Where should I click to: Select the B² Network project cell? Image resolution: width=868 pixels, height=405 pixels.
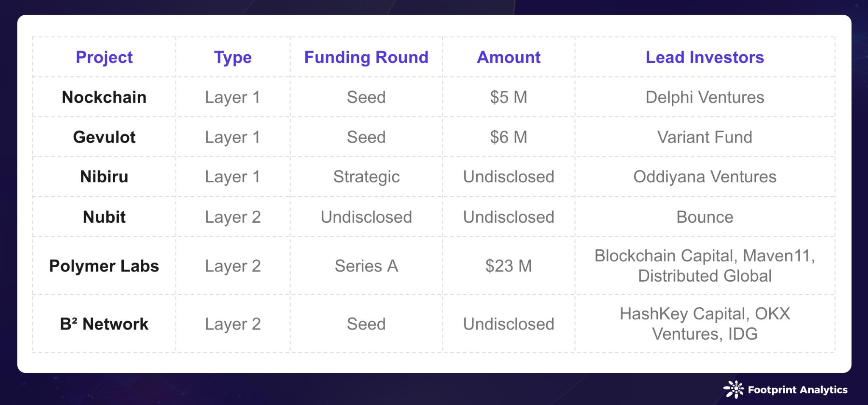coord(104,324)
